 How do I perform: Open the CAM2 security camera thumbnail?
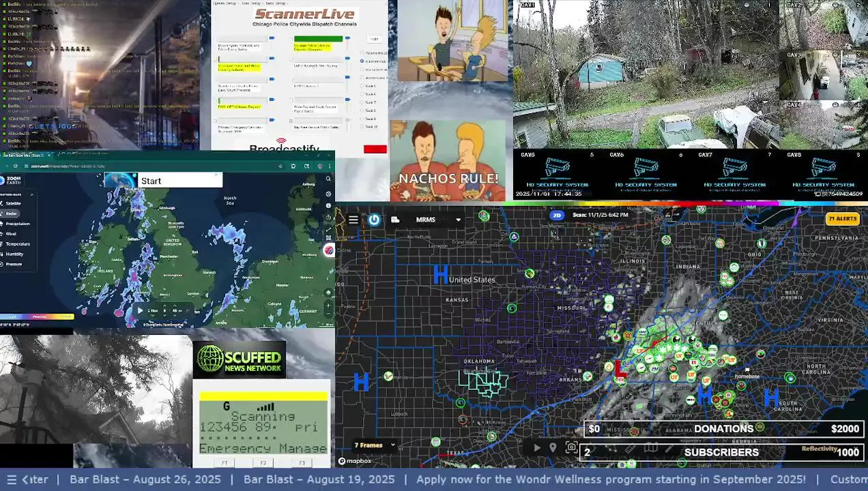coord(824,25)
